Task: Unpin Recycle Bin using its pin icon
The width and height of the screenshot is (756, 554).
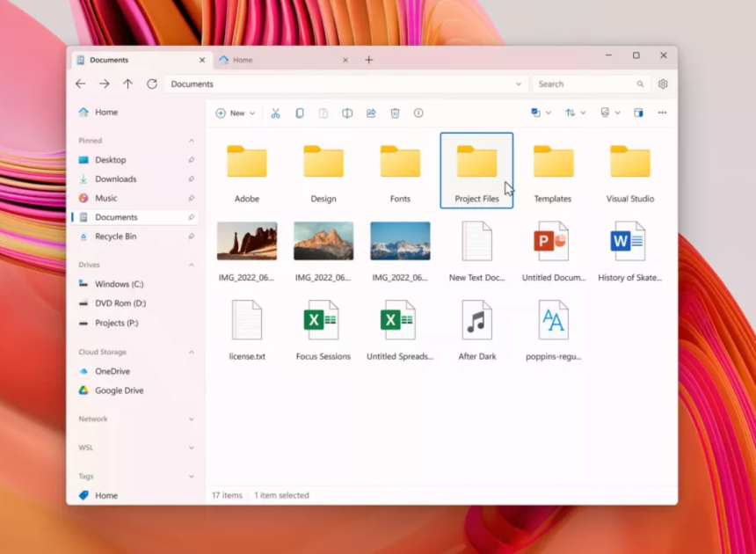Action: (x=192, y=237)
